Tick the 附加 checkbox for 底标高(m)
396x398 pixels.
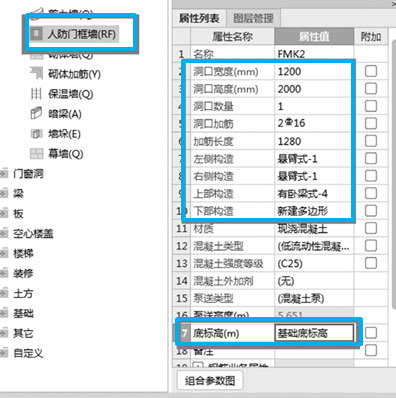[x=371, y=333]
